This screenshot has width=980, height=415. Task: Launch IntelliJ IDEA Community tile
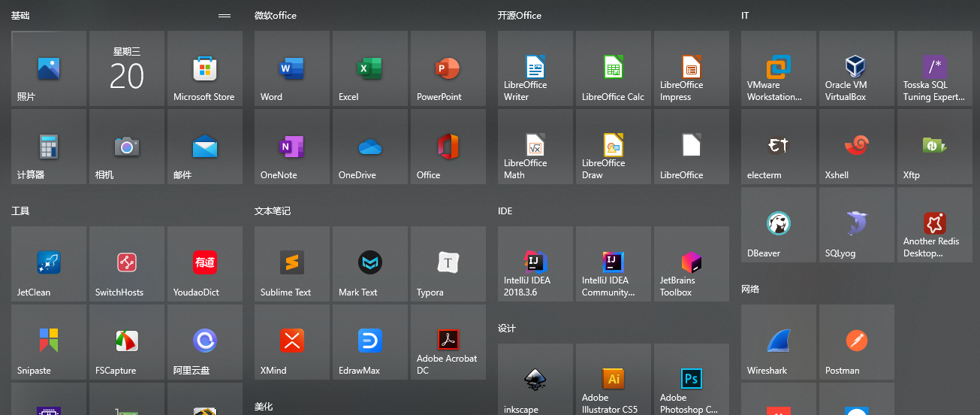pyautogui.click(x=614, y=264)
